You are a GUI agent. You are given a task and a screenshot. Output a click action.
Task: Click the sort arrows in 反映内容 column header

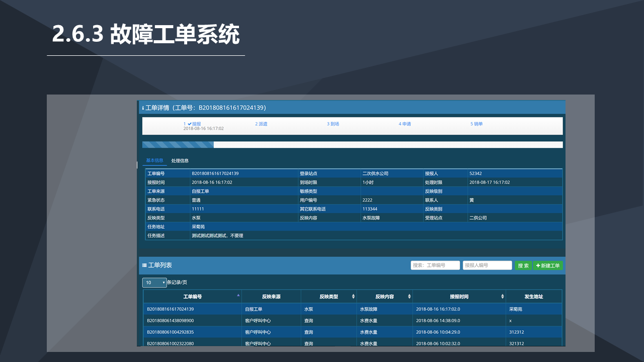point(410,297)
